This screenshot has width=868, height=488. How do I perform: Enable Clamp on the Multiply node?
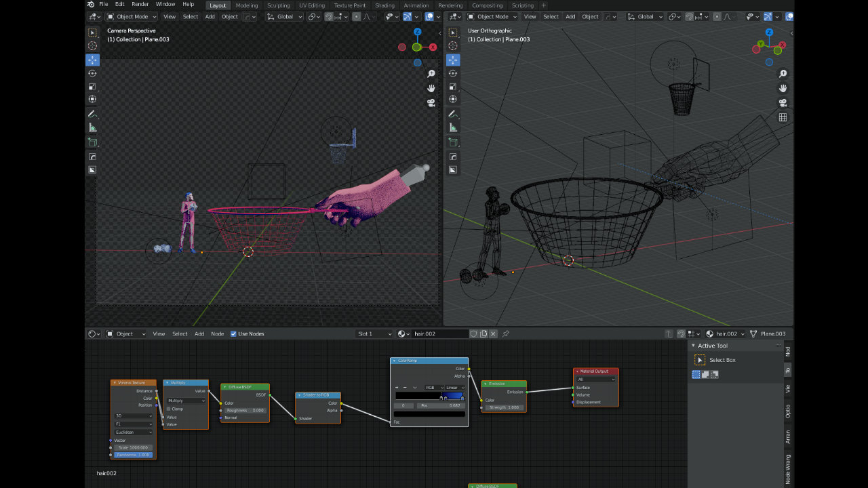tap(169, 409)
